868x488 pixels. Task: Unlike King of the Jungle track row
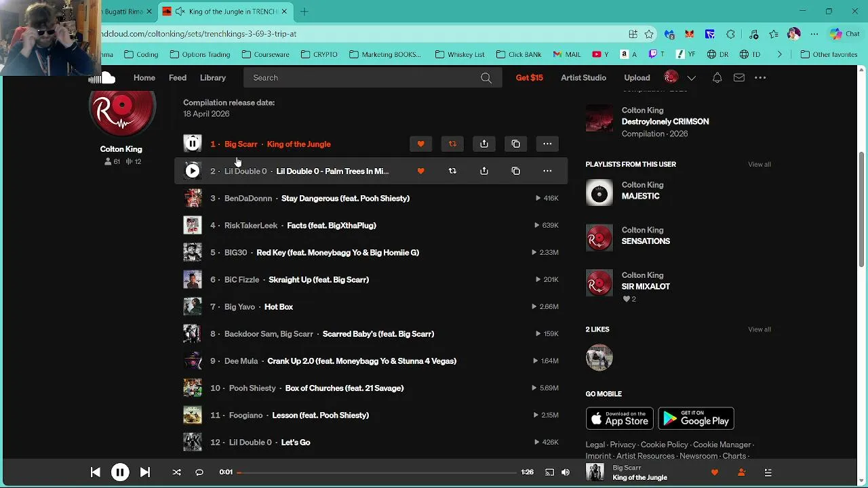pyautogui.click(x=420, y=144)
